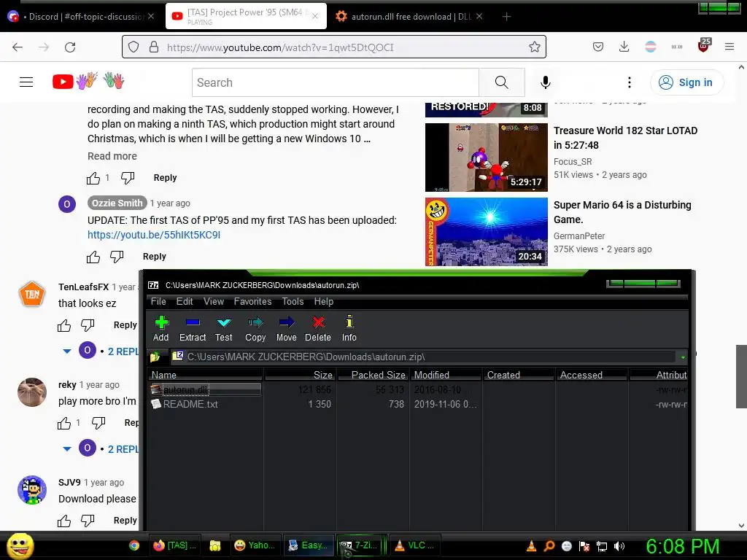747x560 pixels.
Task: Click the YouTube search magnifier button
Action: point(502,82)
